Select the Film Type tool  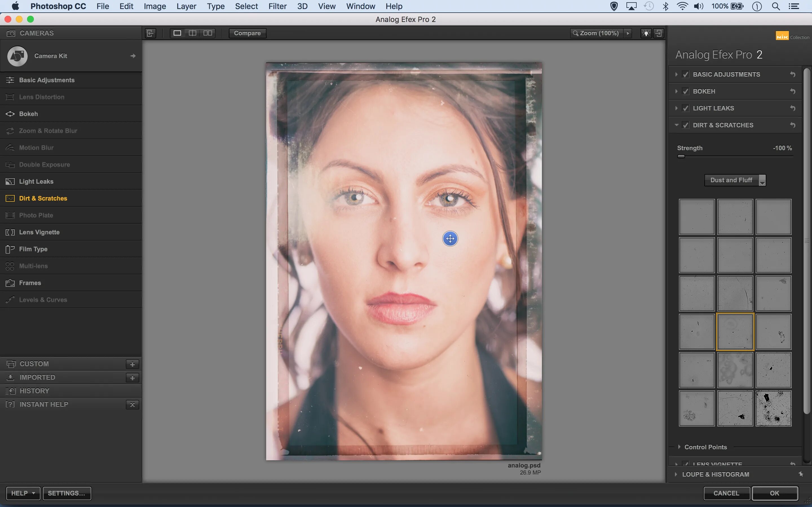pos(33,249)
